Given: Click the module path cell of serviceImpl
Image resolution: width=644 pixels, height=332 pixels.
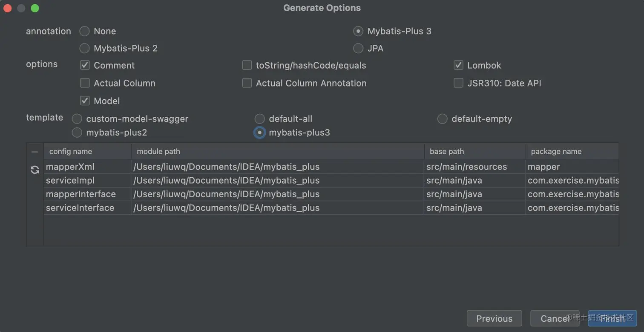Looking at the screenshot, I should 278,180.
